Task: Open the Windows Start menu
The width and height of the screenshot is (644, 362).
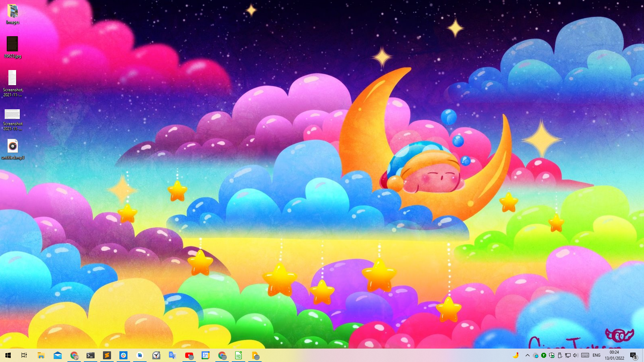Action: click(8, 355)
